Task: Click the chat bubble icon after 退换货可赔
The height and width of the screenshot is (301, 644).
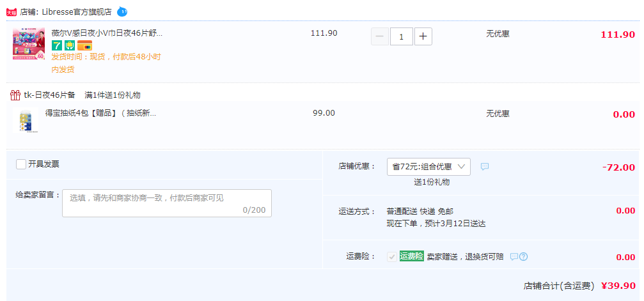Action: pyautogui.click(x=514, y=257)
